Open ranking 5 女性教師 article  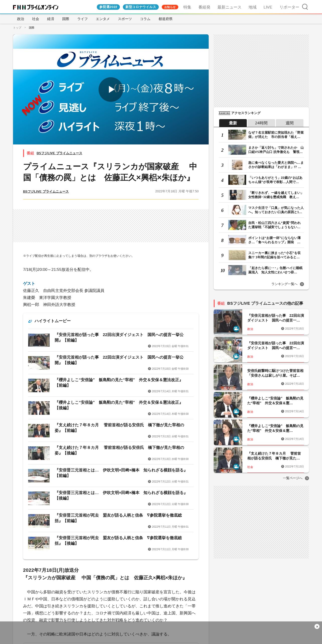click(x=261, y=195)
